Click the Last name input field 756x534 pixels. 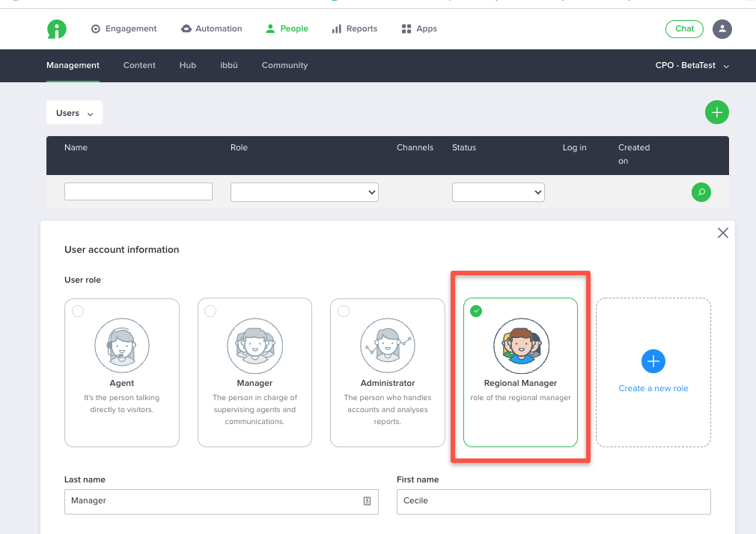(222, 502)
